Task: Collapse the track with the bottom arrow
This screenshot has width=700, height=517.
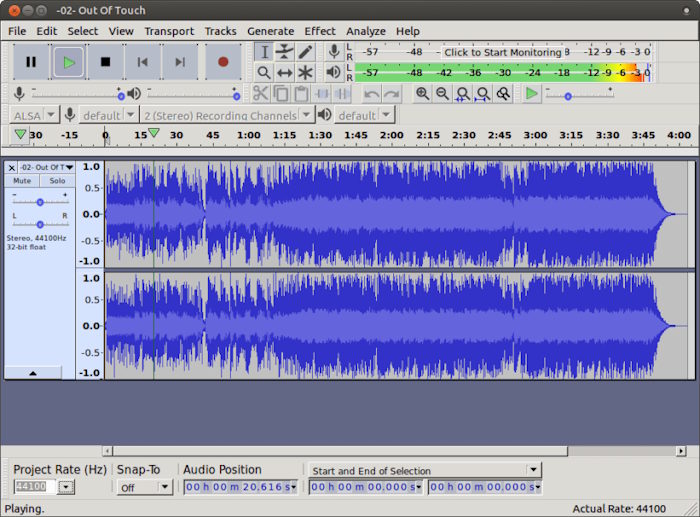Action: tap(33, 373)
